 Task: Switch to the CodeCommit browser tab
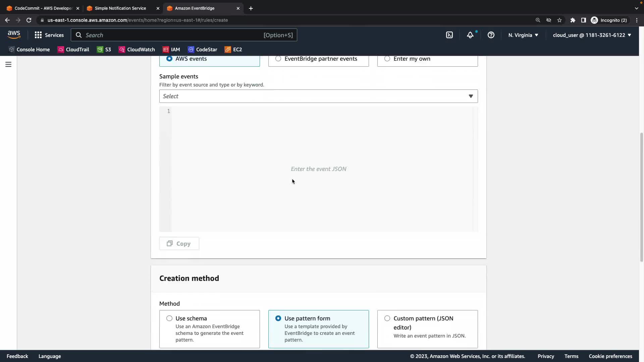pyautogui.click(x=43, y=8)
